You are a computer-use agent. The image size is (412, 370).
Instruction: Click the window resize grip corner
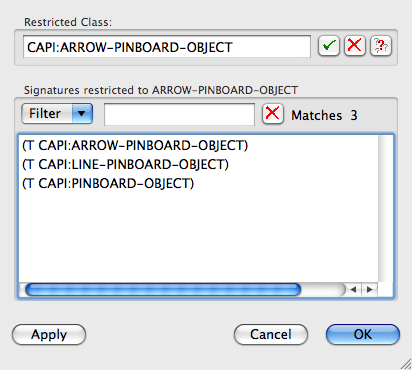tap(405, 364)
